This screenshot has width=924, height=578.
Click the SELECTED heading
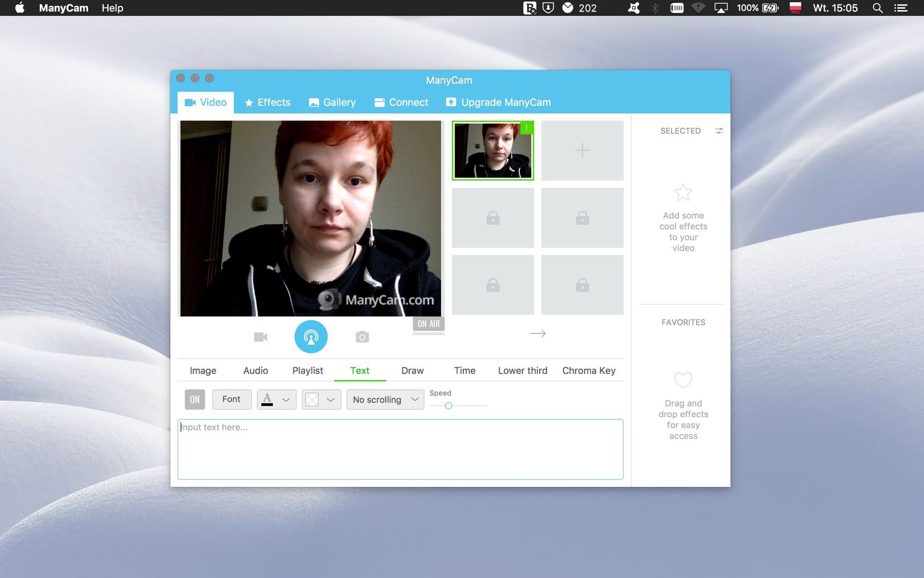681,131
